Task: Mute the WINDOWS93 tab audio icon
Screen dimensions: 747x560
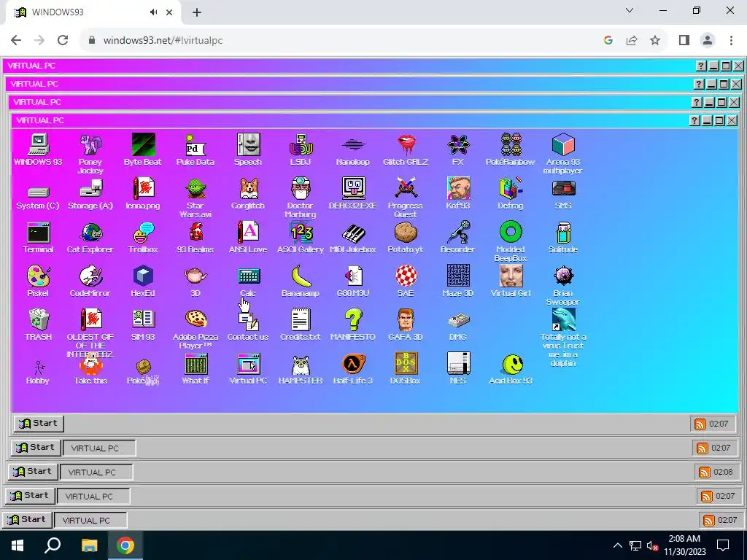Action: click(153, 12)
